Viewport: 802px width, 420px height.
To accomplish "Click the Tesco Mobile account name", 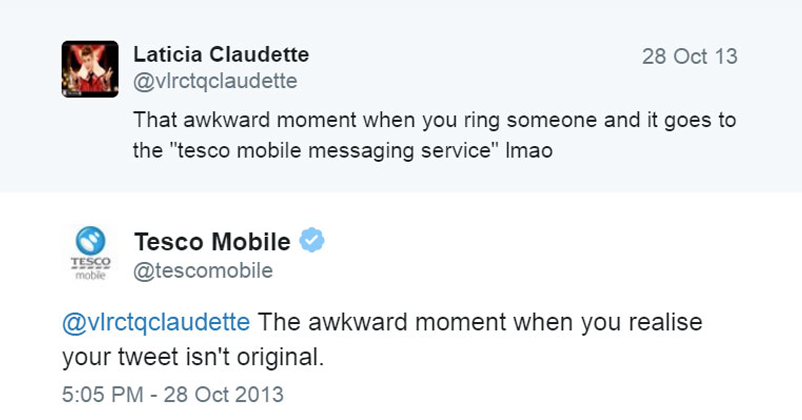I will (x=212, y=242).
